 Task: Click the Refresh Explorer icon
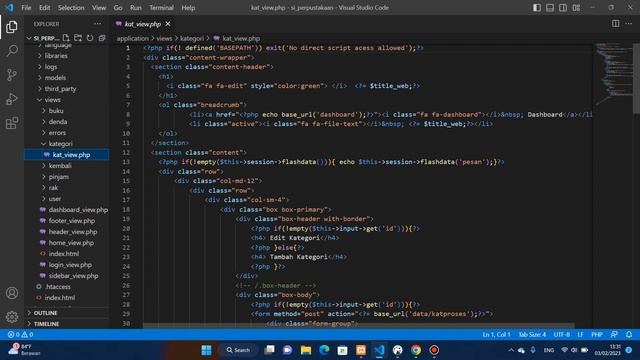pos(90,38)
